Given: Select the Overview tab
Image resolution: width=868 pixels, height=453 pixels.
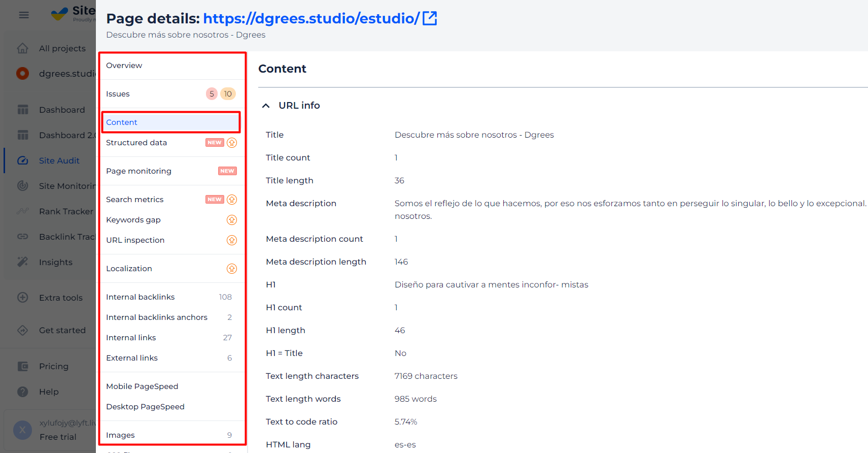Looking at the screenshot, I should coord(171,66).
